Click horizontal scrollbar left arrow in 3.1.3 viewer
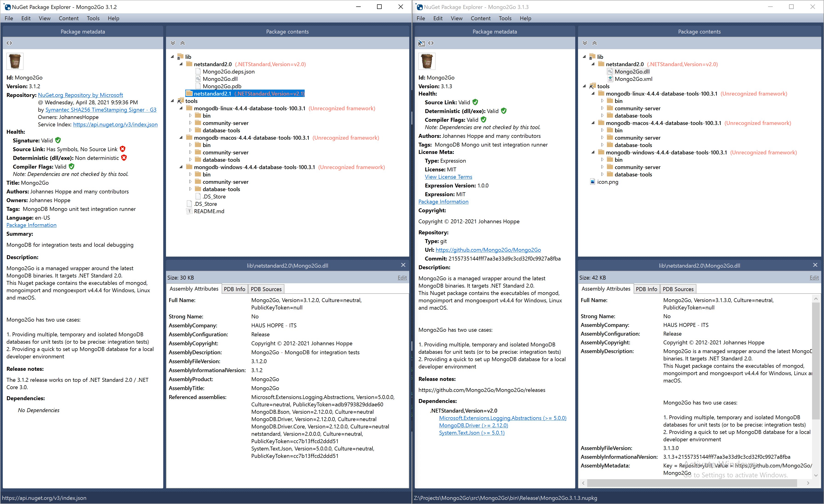This screenshot has width=824, height=504. (584, 483)
